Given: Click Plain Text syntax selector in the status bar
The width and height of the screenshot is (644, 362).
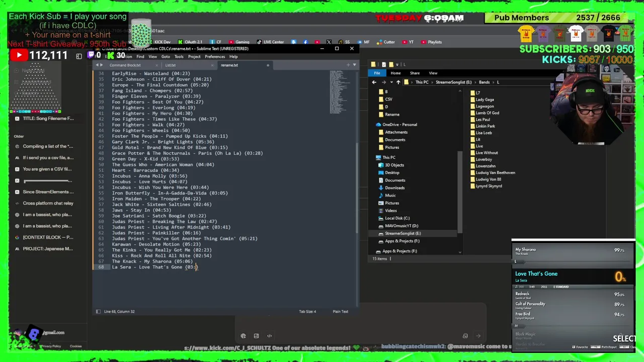Looking at the screenshot, I should click(x=340, y=312).
